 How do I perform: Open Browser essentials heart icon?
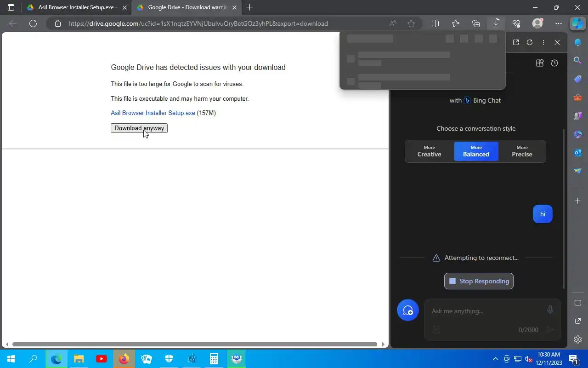pos(516,23)
